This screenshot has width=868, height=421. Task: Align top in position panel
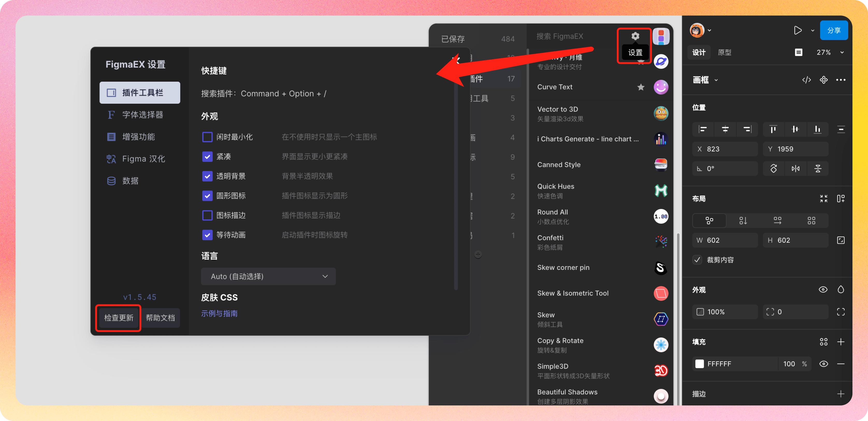773,129
